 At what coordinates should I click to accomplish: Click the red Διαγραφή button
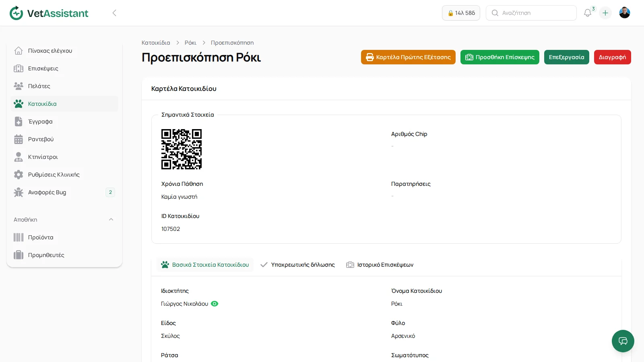[x=613, y=57]
